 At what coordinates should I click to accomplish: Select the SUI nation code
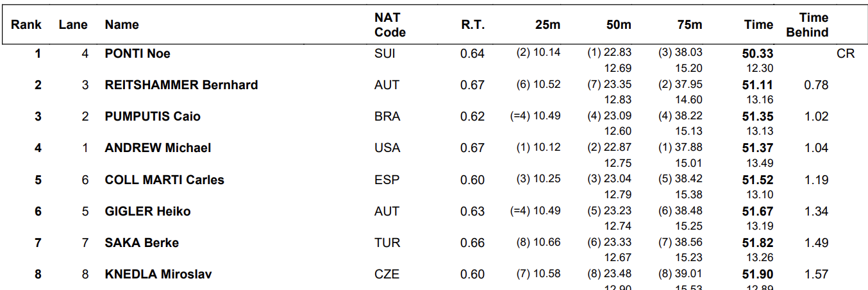click(385, 54)
